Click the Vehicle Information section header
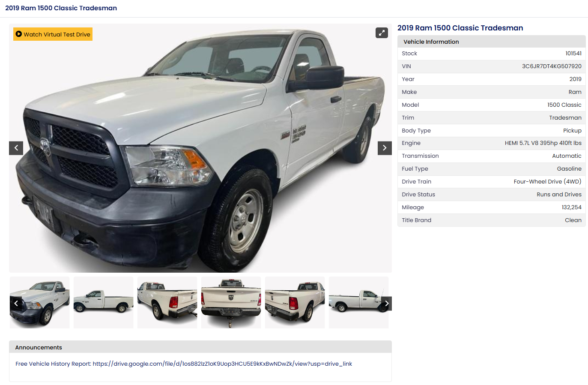Viewport: 588px width, 385px height. (492, 42)
